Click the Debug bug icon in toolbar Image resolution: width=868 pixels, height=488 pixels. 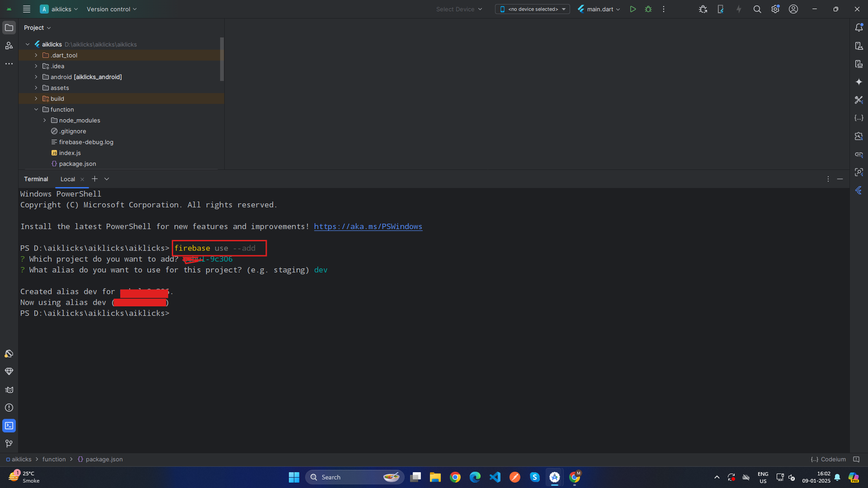[648, 9]
